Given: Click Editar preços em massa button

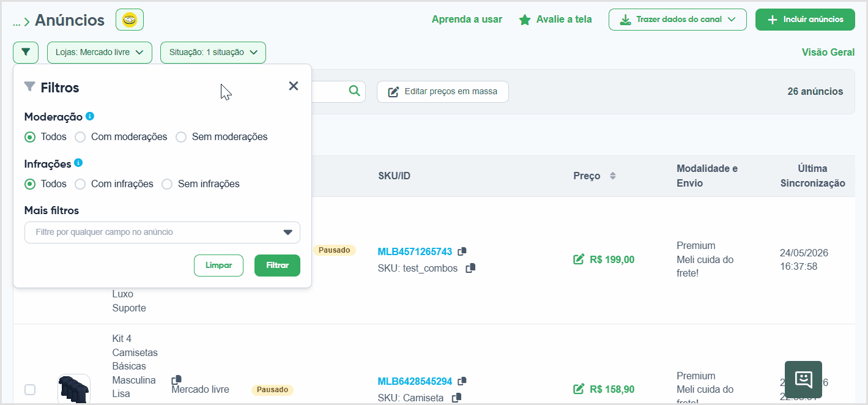Looking at the screenshot, I should (x=442, y=92).
